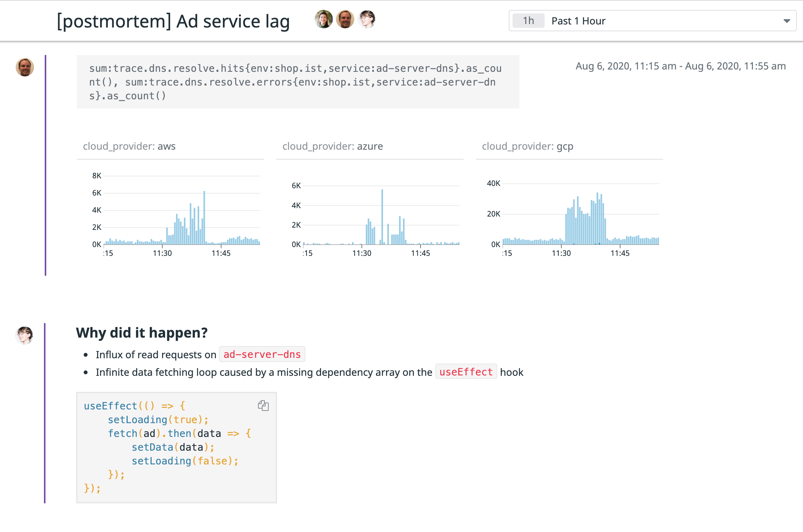Click the tallest bar in the aws graph
Viewport: 803px width, 532px height.
pyautogui.click(x=204, y=218)
